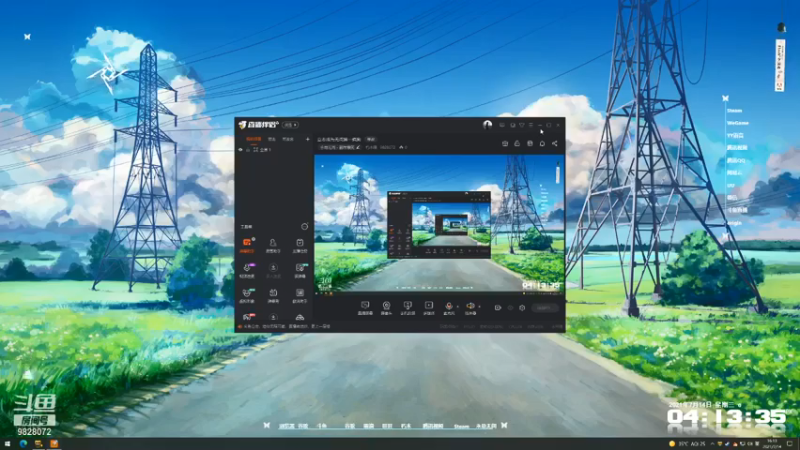Switch to the second tab in the left scene panel
Viewport: 800px width, 450px height.
pyautogui.click(x=271, y=139)
